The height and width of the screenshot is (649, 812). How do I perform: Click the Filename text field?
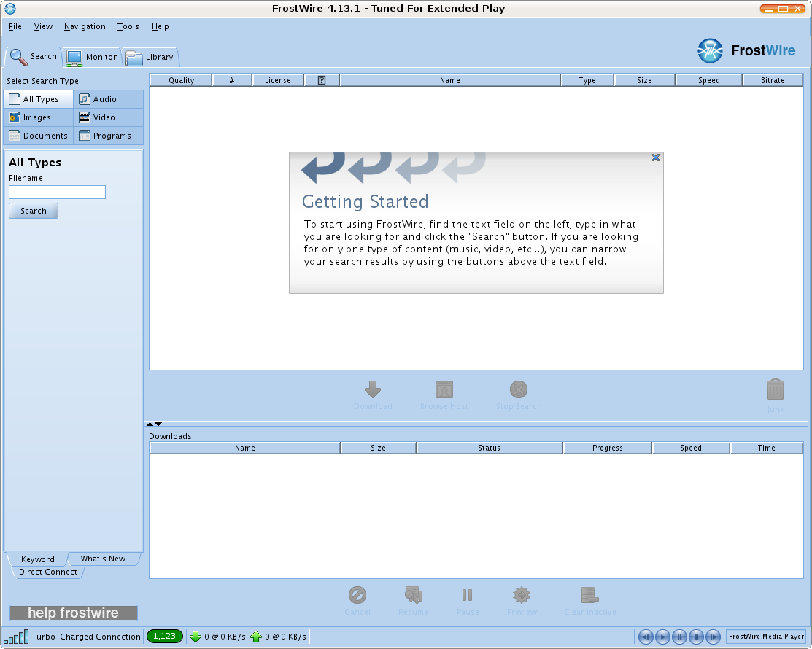click(57, 192)
